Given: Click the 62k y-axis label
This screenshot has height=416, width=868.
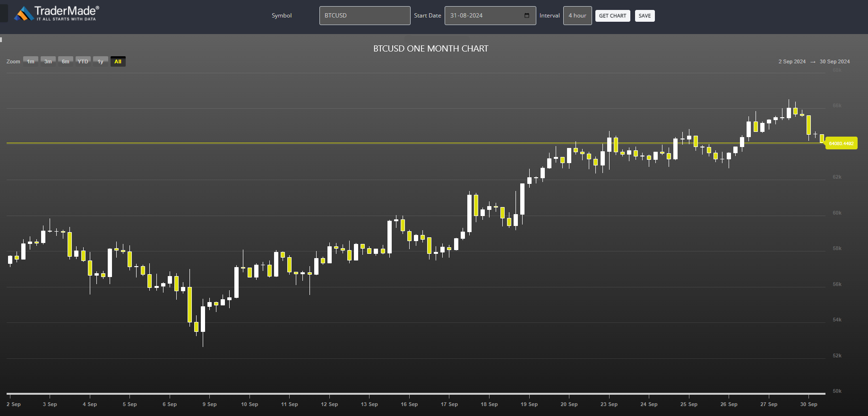Looking at the screenshot, I should tap(837, 177).
